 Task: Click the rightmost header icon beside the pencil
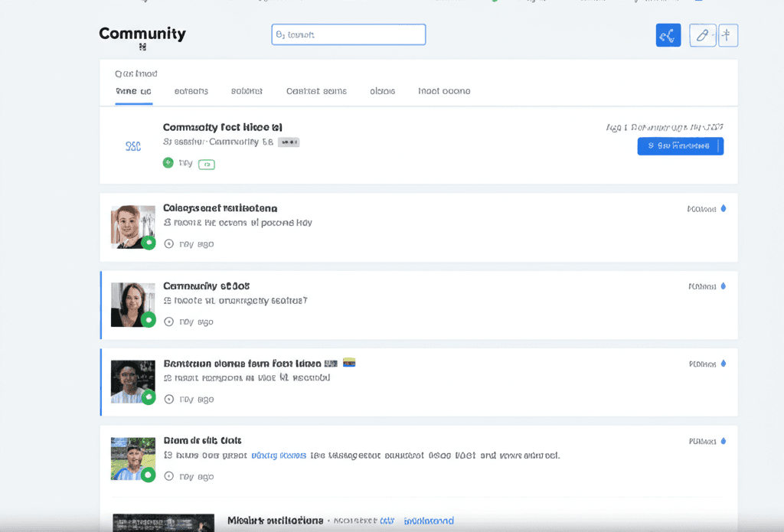[x=727, y=35]
